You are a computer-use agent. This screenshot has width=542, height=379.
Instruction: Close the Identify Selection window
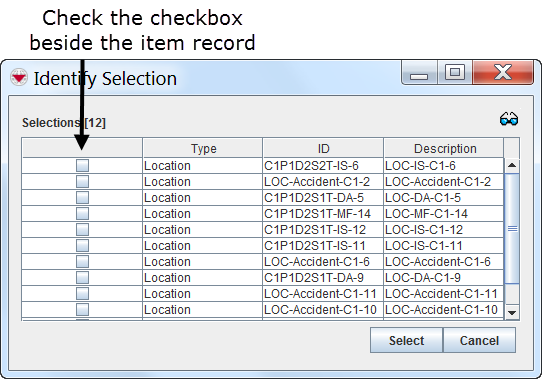pyautogui.click(x=503, y=73)
